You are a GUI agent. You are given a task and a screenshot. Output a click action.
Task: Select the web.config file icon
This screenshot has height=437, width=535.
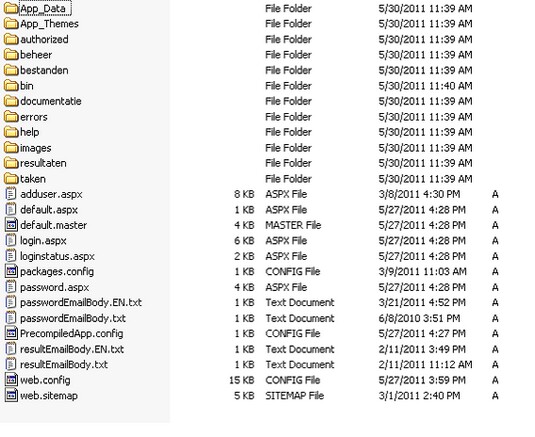coord(11,380)
